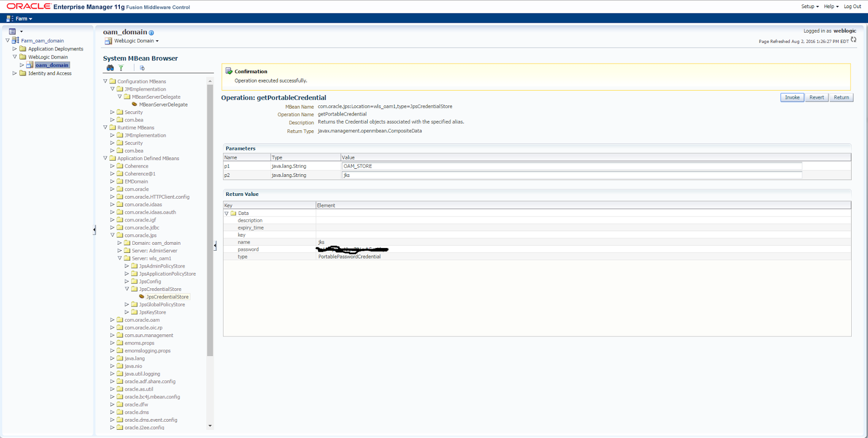868x438 pixels.
Task: Click the JpsKeyStore folder icon
Action: [135, 312]
